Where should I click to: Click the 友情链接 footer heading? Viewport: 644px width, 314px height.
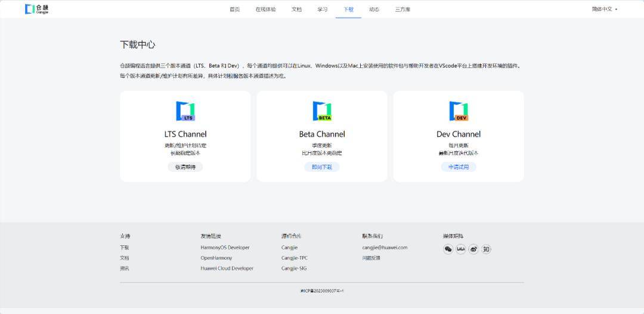tap(210, 236)
